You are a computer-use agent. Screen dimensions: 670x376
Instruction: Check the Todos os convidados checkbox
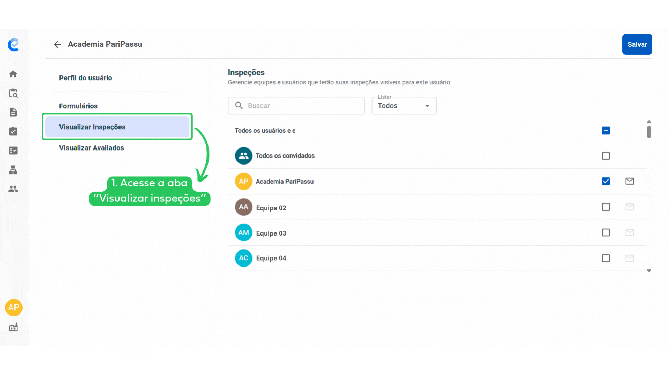click(606, 156)
